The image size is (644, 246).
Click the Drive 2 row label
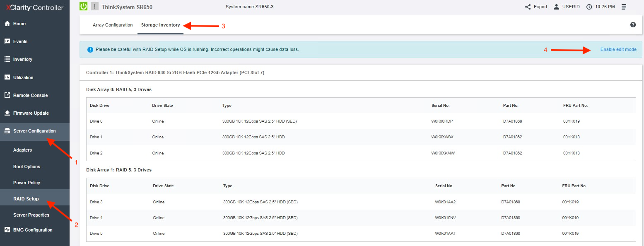(x=96, y=153)
